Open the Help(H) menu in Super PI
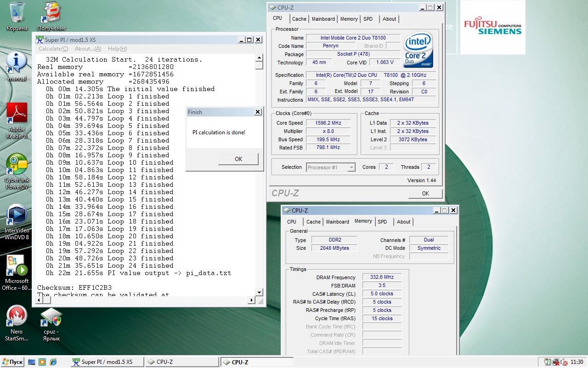Viewport: 588px width, 368px height. coord(117,49)
